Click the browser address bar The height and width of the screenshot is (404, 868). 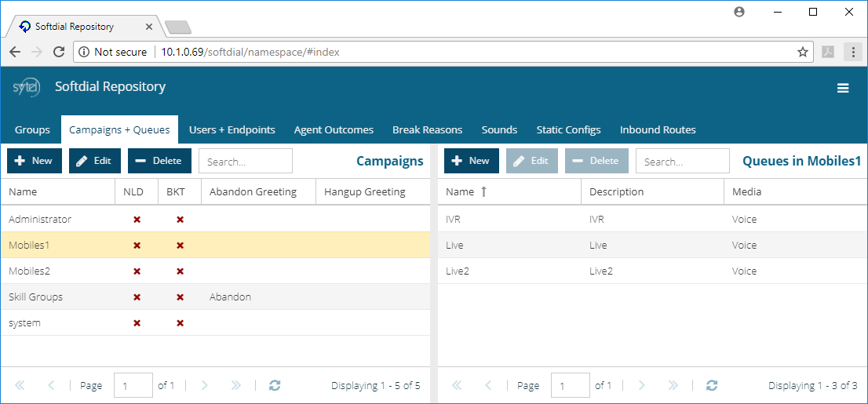click(443, 52)
